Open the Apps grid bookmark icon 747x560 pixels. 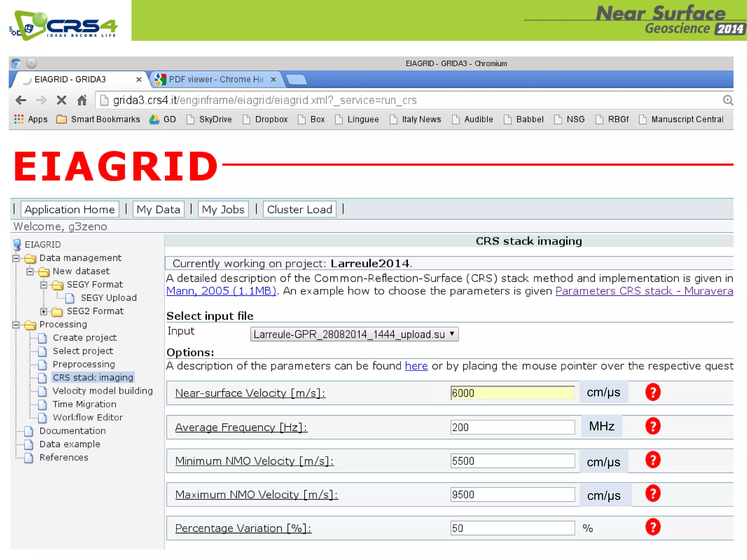coord(19,119)
